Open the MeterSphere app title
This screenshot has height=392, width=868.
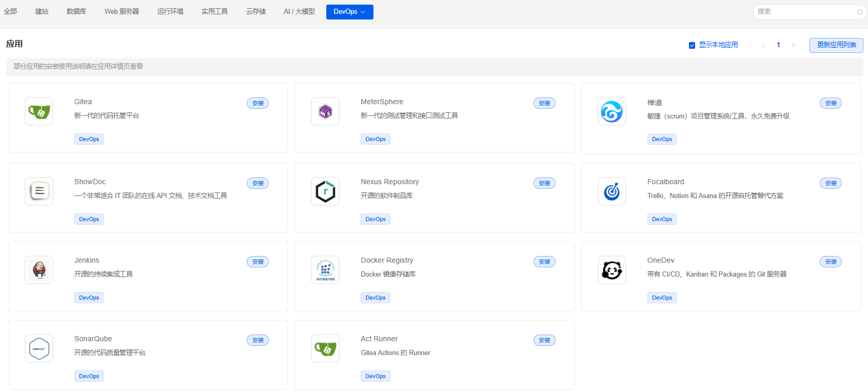[x=382, y=102]
